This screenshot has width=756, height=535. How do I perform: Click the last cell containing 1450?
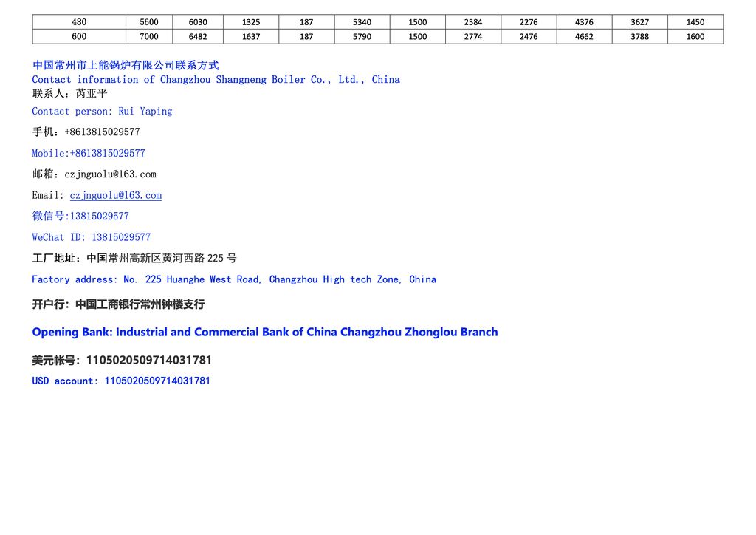695,22
